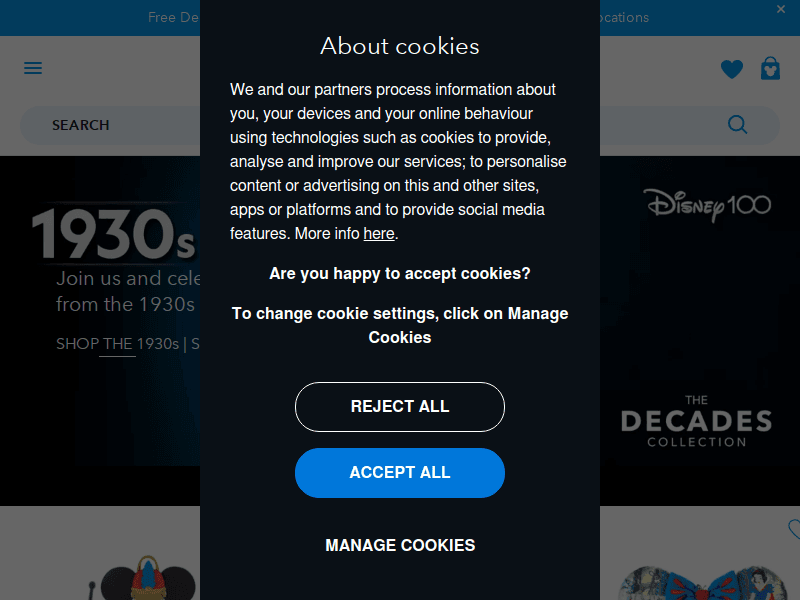
Task: Open the hamburger navigation menu
Action: click(33, 68)
